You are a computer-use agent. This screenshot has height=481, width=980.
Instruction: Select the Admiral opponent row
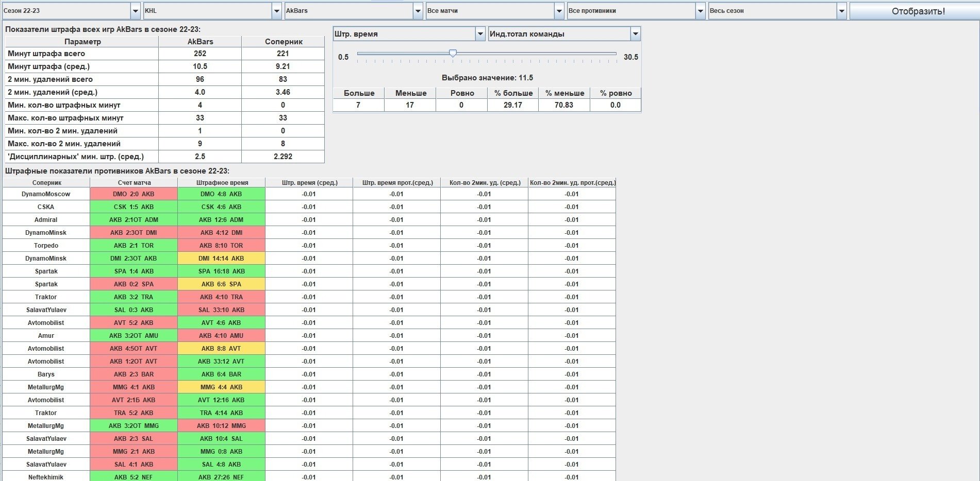pos(46,220)
